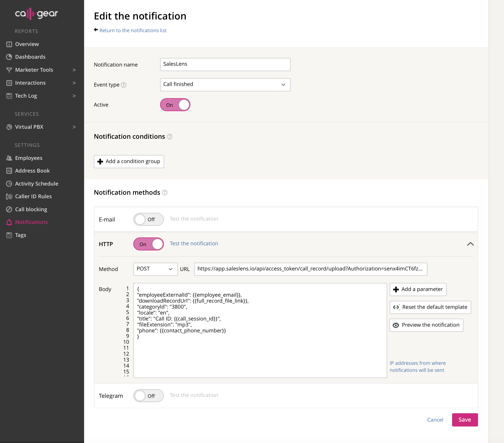Collapse the HTTP section chevron
Image resolution: width=504 pixels, height=443 pixels.
(x=470, y=244)
